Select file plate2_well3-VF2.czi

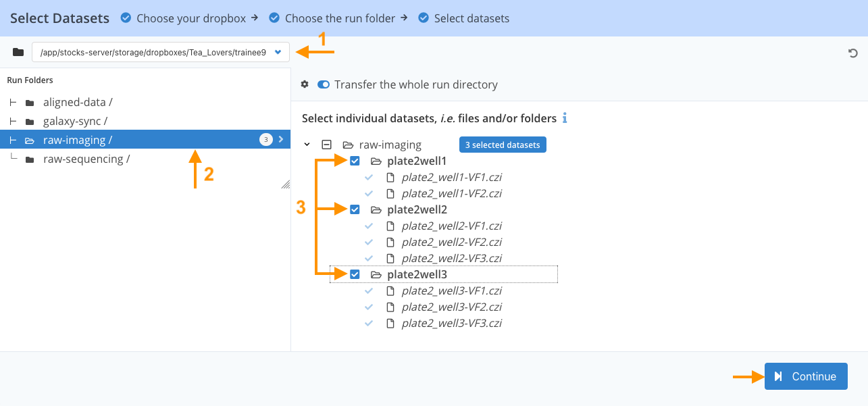pos(451,307)
